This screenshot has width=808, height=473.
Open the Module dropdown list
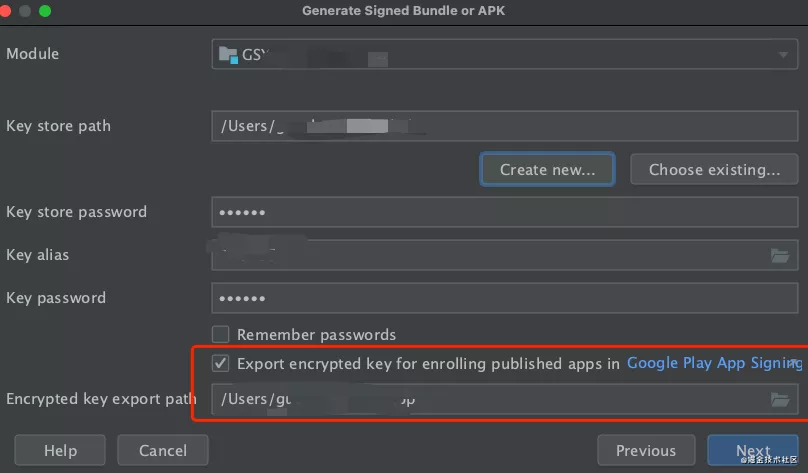click(504, 54)
